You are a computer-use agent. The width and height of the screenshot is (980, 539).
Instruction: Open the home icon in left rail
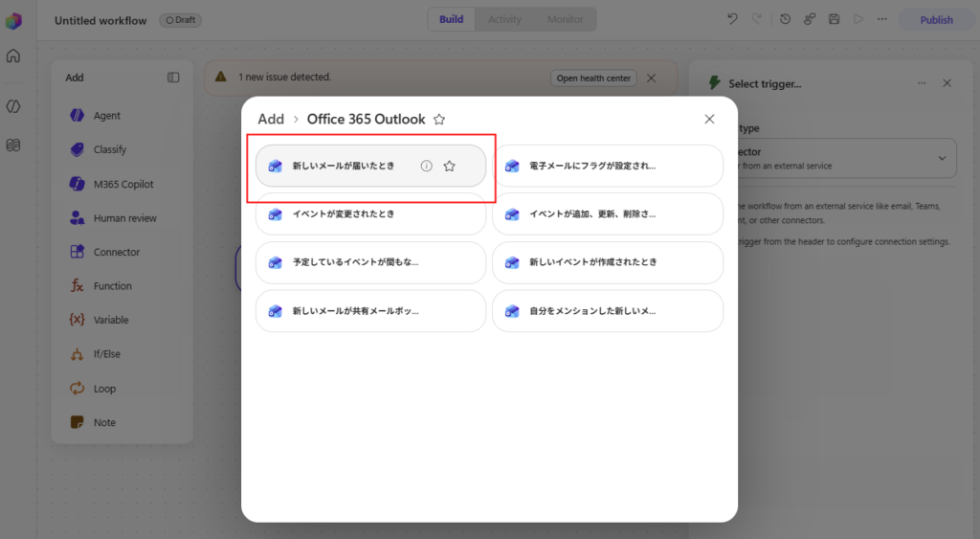pyautogui.click(x=13, y=56)
